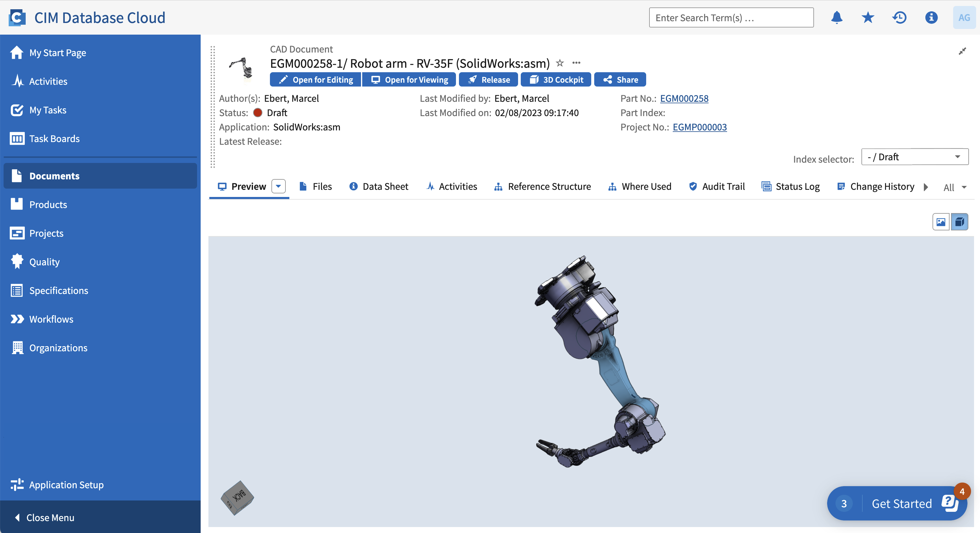Image resolution: width=980 pixels, height=533 pixels.
Task: Mark document as favorite with star outline
Action: [560, 63]
